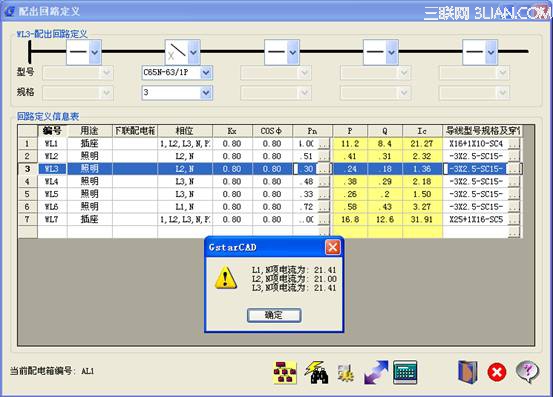
Task: Open first circuit component symbol dropdown
Action: coord(95,52)
